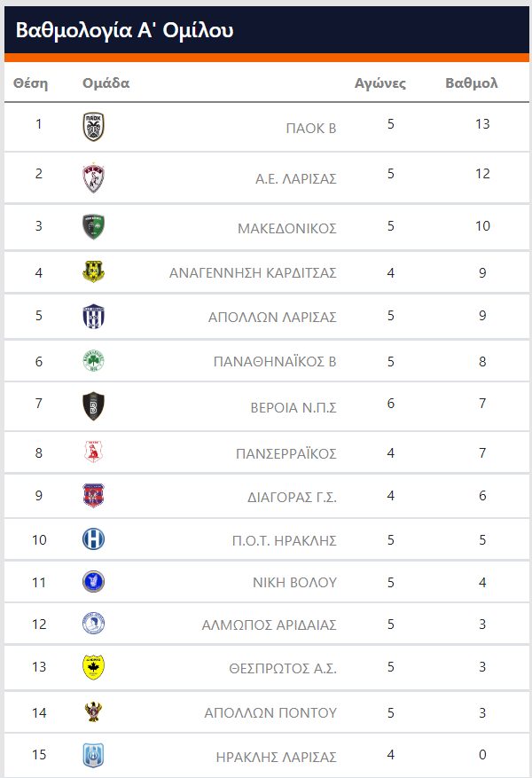Viewport: 532px width, 778px height.
Task: Click the ΠΑΝΣΕΡΡΑΪΚΟΣ red lion crest
Action: 93,452
